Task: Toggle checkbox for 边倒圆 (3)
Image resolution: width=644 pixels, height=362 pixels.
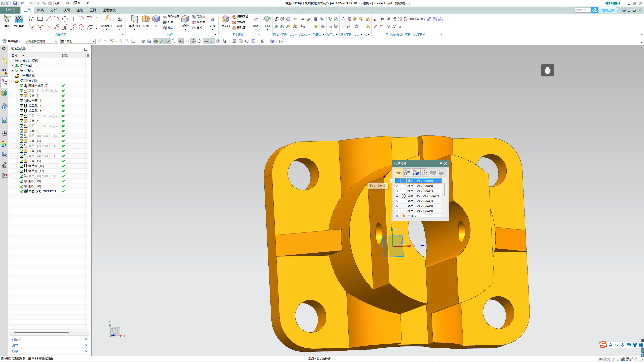Action: tap(22, 101)
